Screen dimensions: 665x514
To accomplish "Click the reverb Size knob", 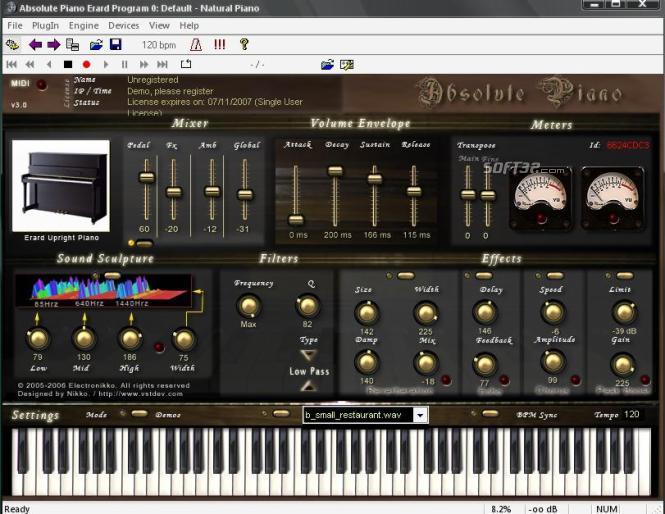I will tap(366, 313).
